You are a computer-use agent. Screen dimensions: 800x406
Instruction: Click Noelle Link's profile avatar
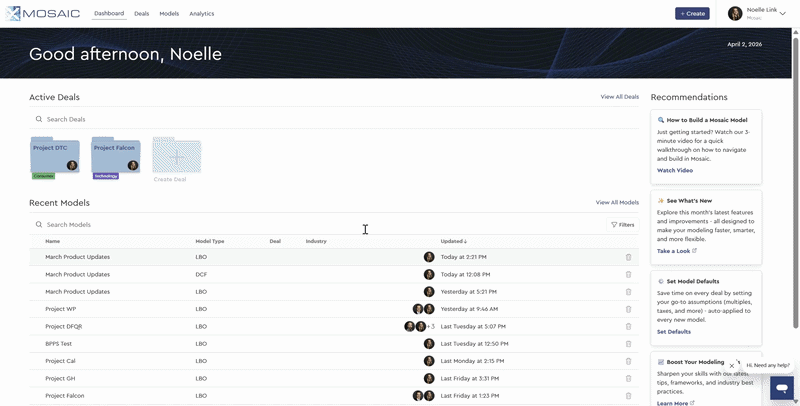(x=735, y=14)
